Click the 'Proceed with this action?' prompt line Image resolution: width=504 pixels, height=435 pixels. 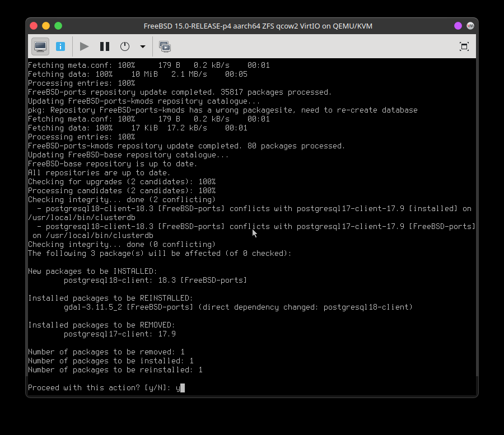101,387
